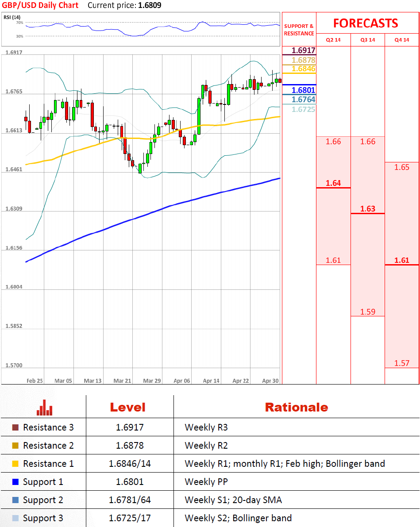Click the Support 2 steel-blue color square
This screenshot has width=420, height=527.
click(15, 500)
